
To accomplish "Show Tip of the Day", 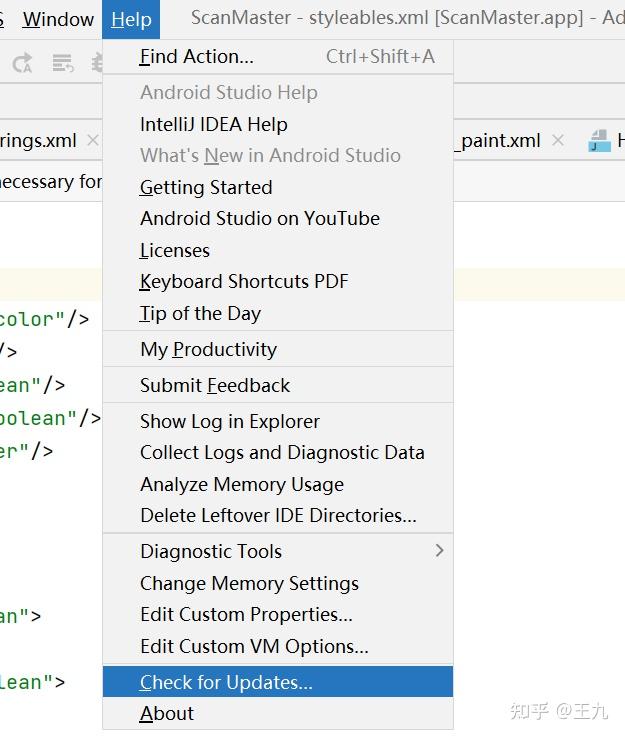I will (200, 313).
